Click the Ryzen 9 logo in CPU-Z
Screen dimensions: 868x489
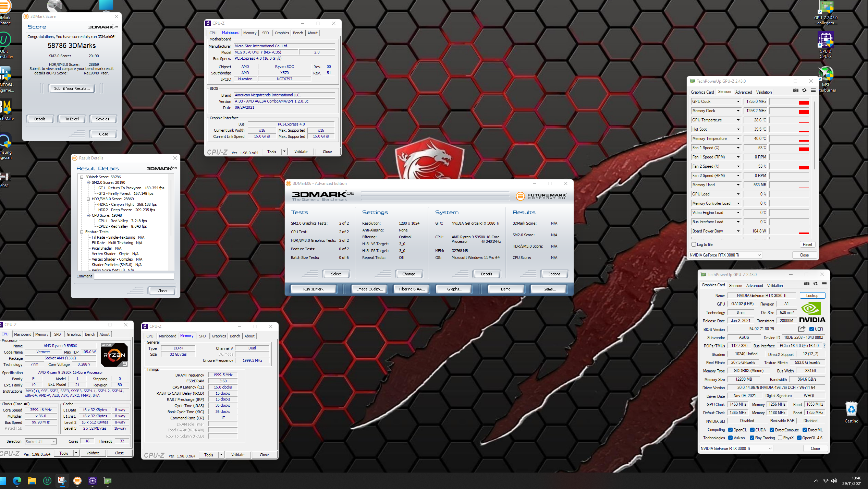click(114, 355)
